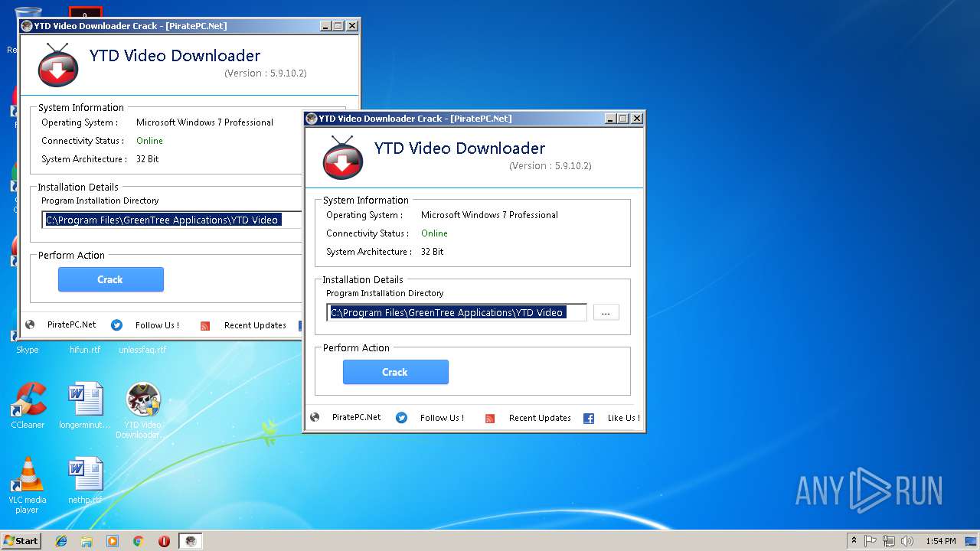Click the 32 Bit value in back window
Image resolution: width=980 pixels, height=551 pixels.
click(147, 159)
